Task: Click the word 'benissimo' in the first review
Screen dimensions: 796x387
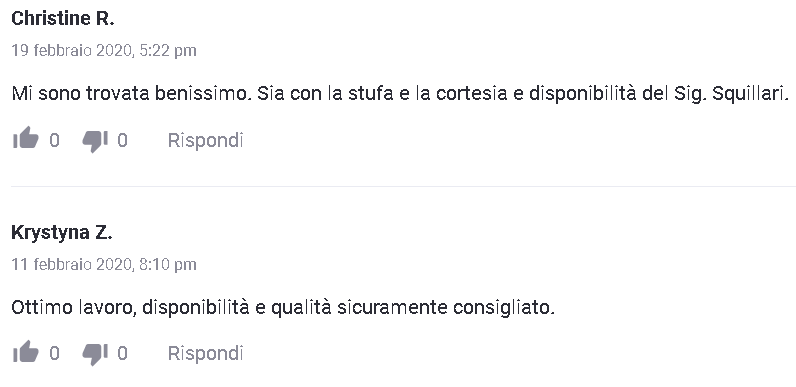Action: [203, 93]
